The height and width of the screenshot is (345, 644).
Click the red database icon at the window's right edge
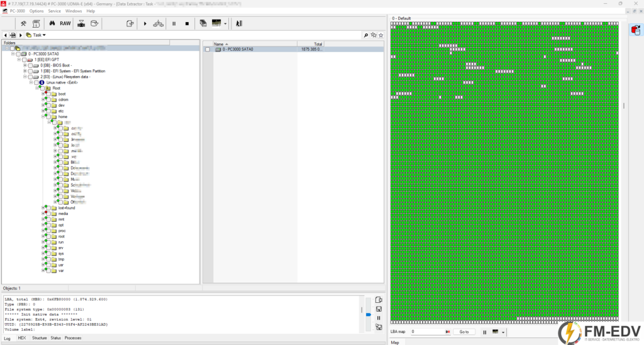point(636,30)
